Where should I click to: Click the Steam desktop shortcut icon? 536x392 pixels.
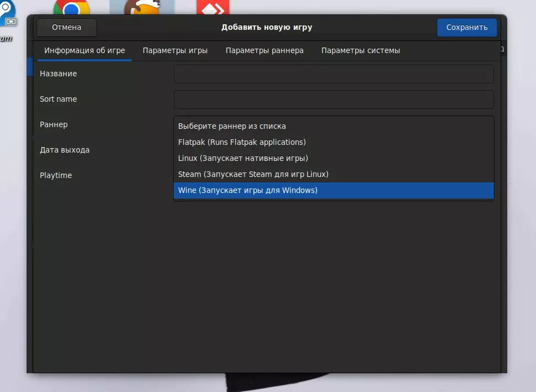pos(8,13)
